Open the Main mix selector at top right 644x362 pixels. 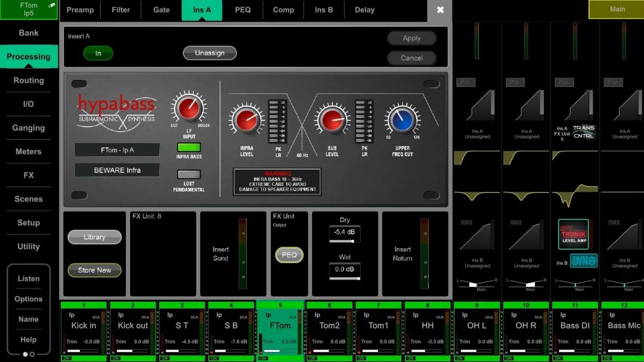[617, 10]
